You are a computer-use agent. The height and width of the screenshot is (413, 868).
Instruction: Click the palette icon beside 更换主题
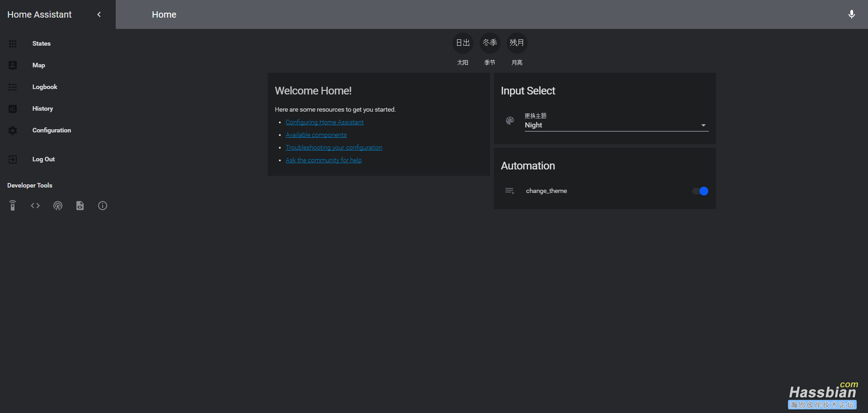(x=510, y=121)
